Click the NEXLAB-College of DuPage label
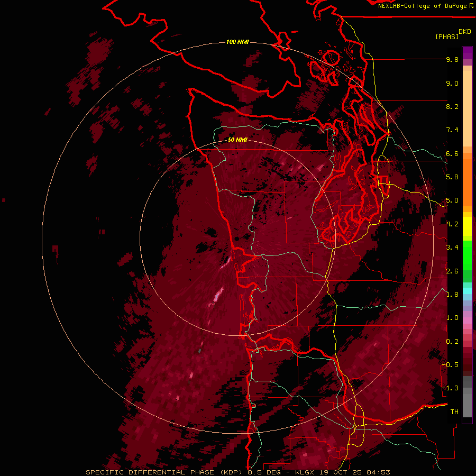The width and height of the screenshot is (476, 476). (422, 6)
